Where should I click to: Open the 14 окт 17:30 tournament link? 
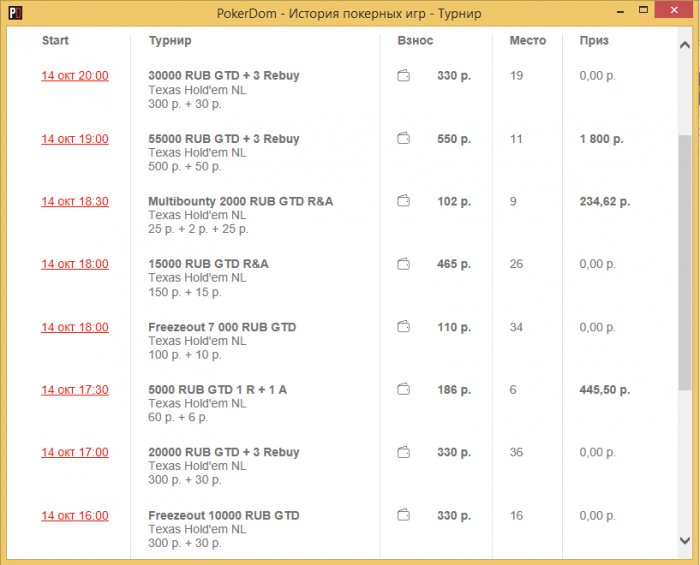(x=75, y=390)
